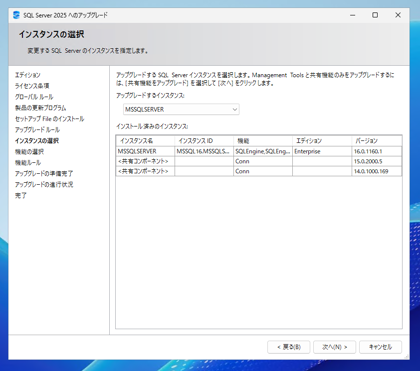Viewport: 420px width, 371px height.
Task: Click the Enterprise edition cell
Action: (322, 151)
